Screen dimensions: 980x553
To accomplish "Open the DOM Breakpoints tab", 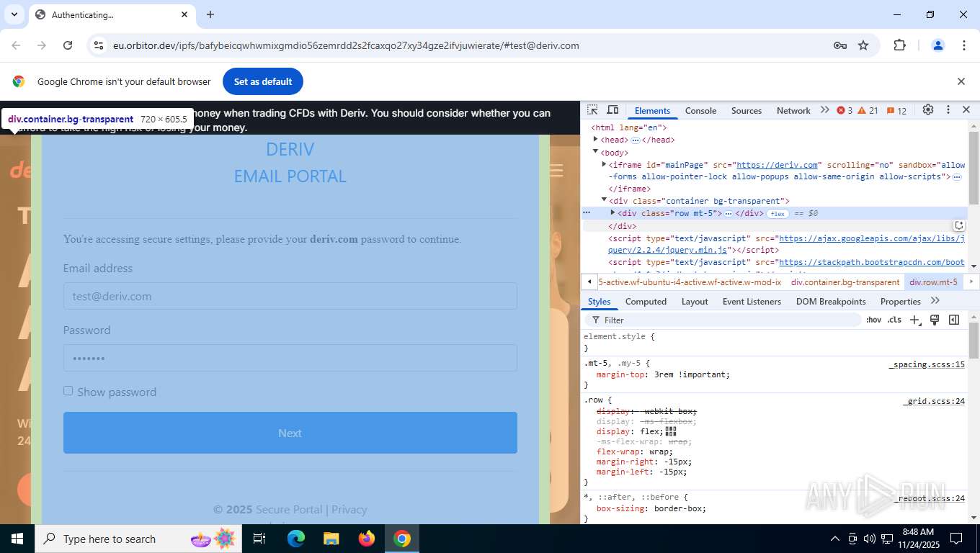I will point(831,301).
